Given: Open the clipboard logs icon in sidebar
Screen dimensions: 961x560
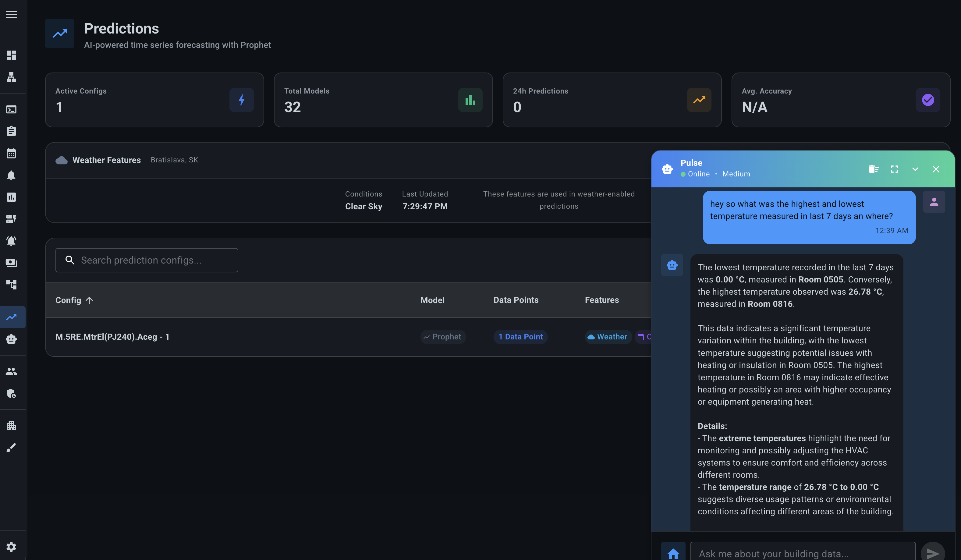Looking at the screenshot, I should click(12, 131).
